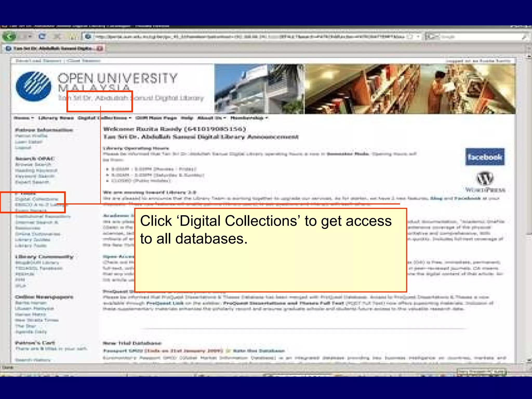Click the page favicon in address bar

coord(88,37)
